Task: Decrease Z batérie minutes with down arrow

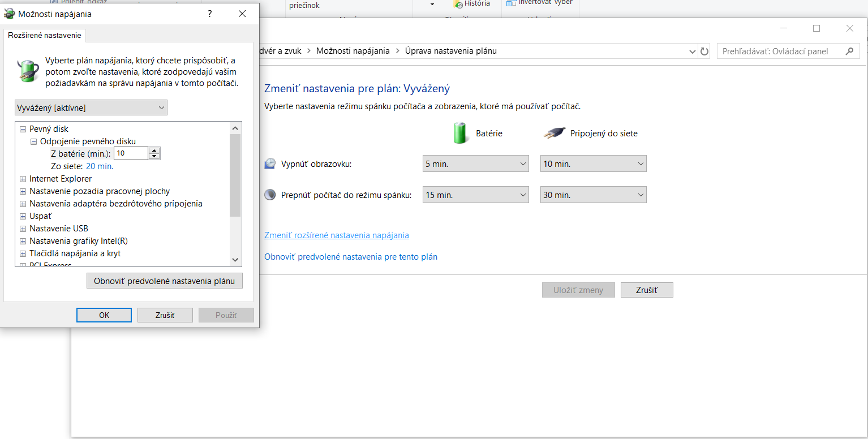Action: [x=154, y=157]
